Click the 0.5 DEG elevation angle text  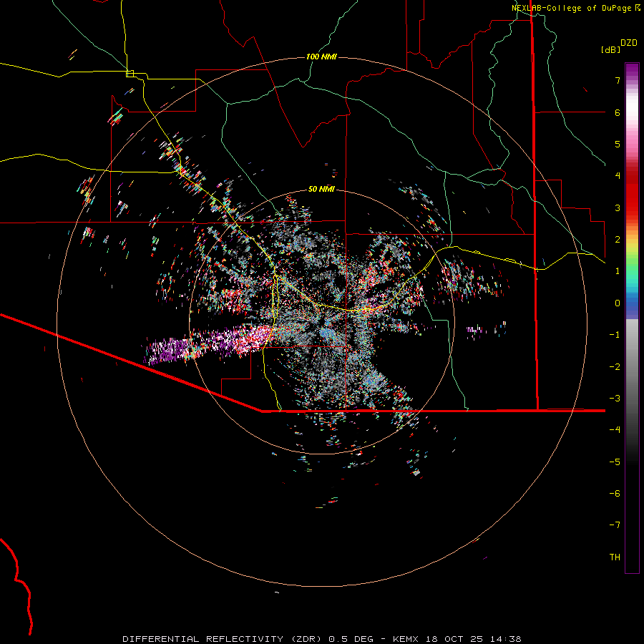tap(351, 639)
